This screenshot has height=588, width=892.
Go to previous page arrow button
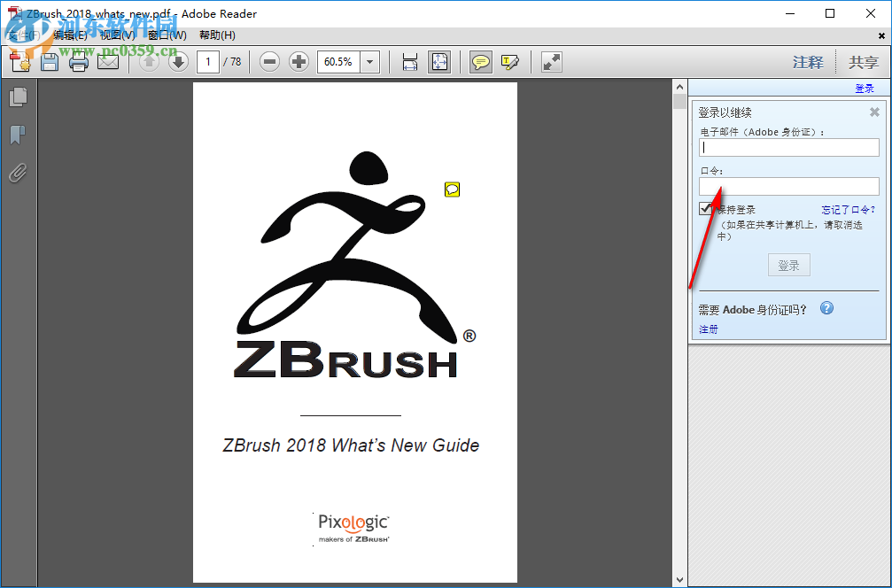click(x=149, y=61)
